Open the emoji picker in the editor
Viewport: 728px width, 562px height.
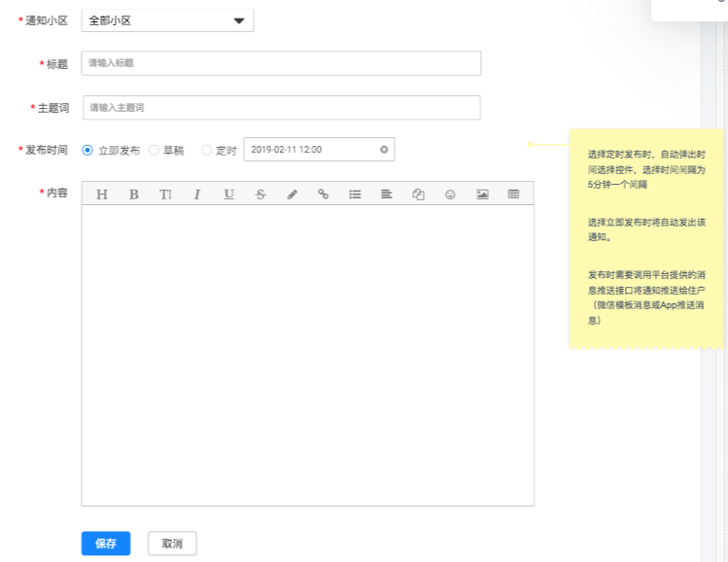(450, 194)
